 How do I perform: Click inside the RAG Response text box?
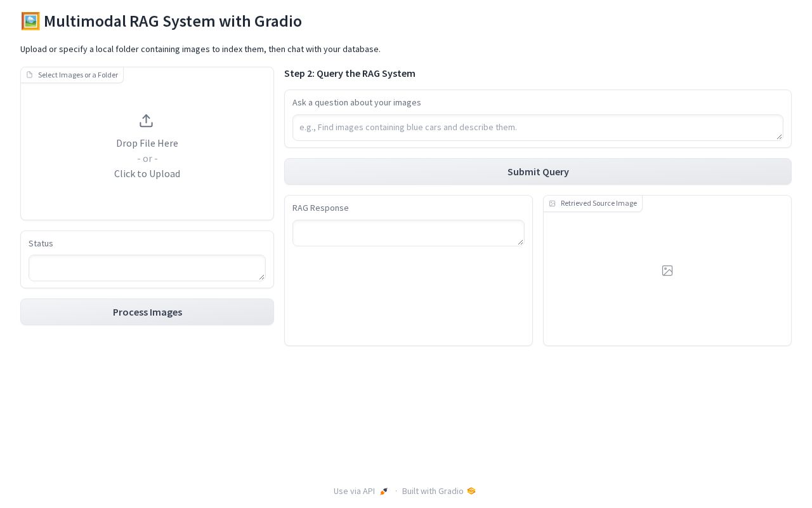coord(409,233)
